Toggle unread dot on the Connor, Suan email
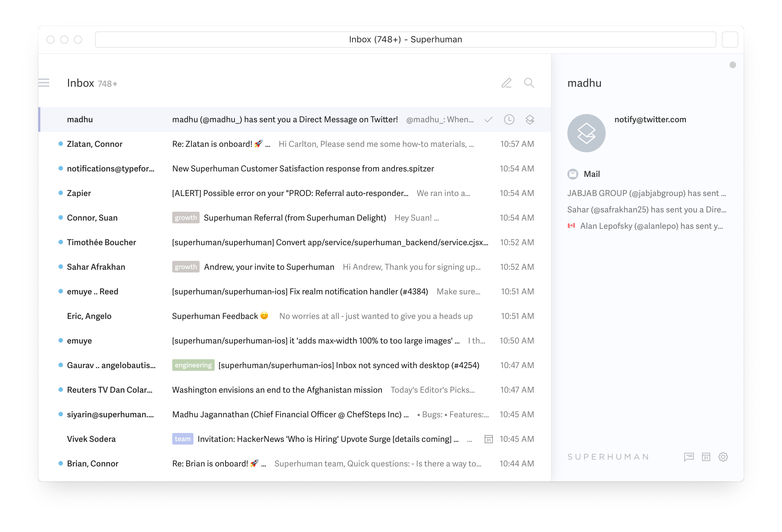782x532 pixels. pos(60,218)
